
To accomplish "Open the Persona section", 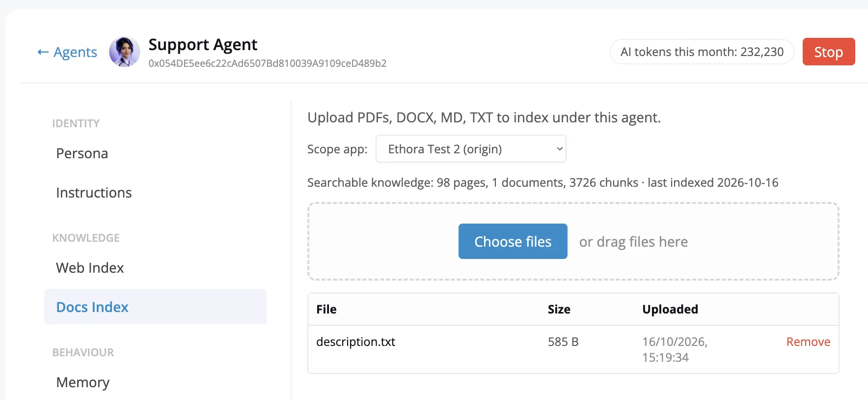I will point(82,153).
